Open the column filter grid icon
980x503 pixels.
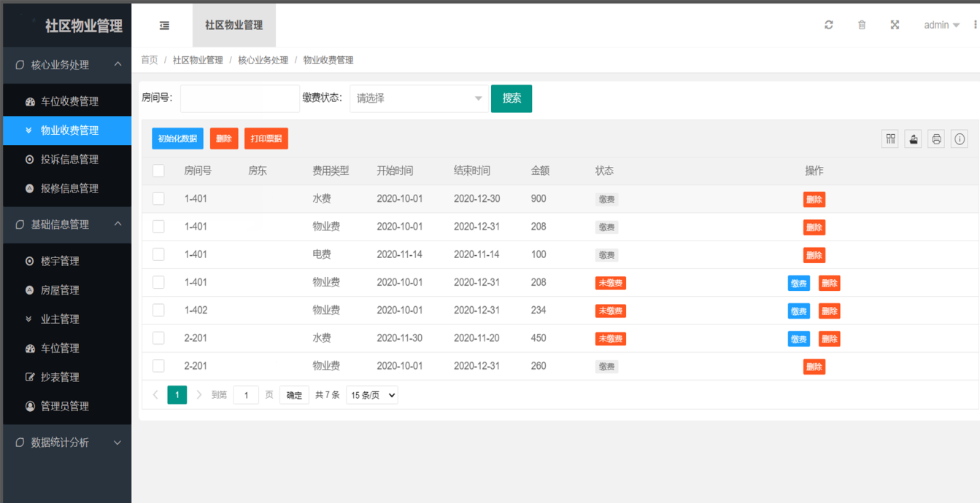point(890,139)
